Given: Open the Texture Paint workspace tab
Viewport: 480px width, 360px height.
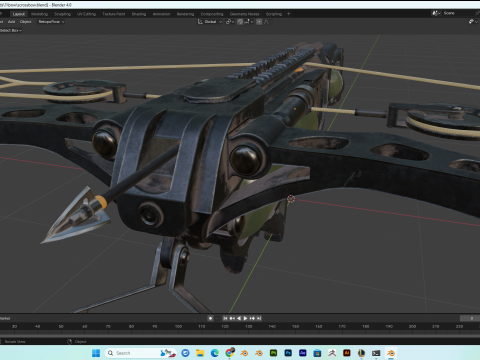Looking at the screenshot, I should tap(114, 14).
